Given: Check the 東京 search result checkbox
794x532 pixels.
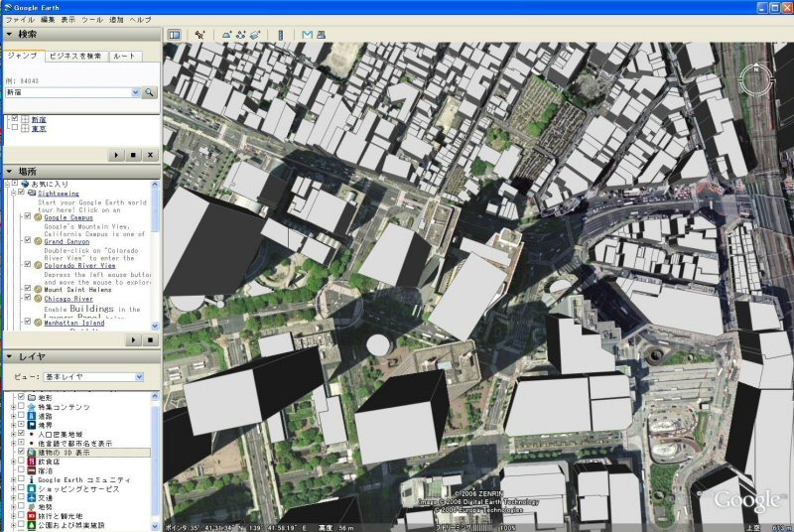Looking at the screenshot, I should tap(15, 128).
